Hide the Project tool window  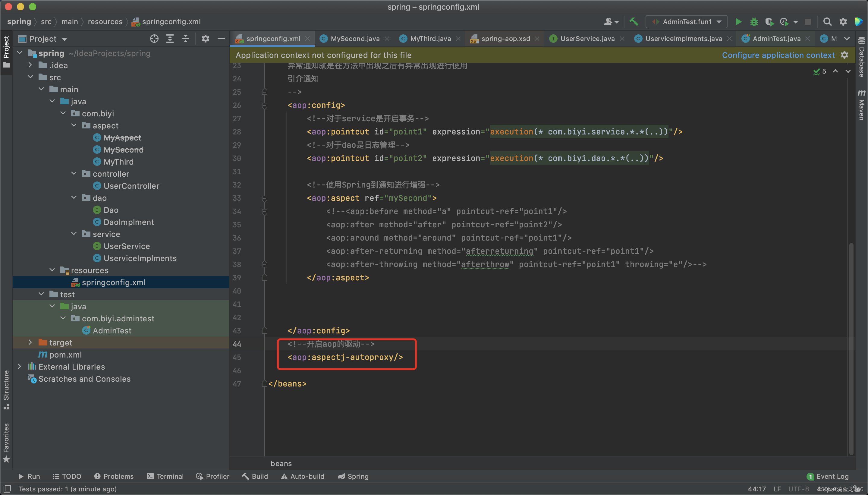(221, 39)
